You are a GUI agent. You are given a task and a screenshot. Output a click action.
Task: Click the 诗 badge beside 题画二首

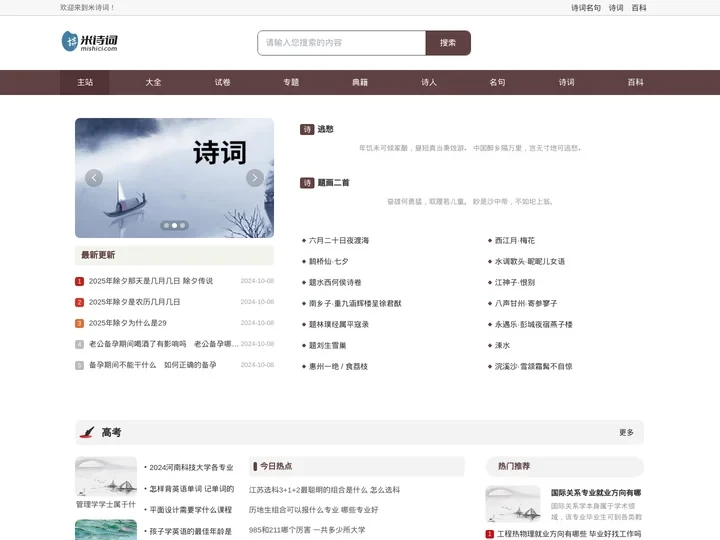[307, 183]
